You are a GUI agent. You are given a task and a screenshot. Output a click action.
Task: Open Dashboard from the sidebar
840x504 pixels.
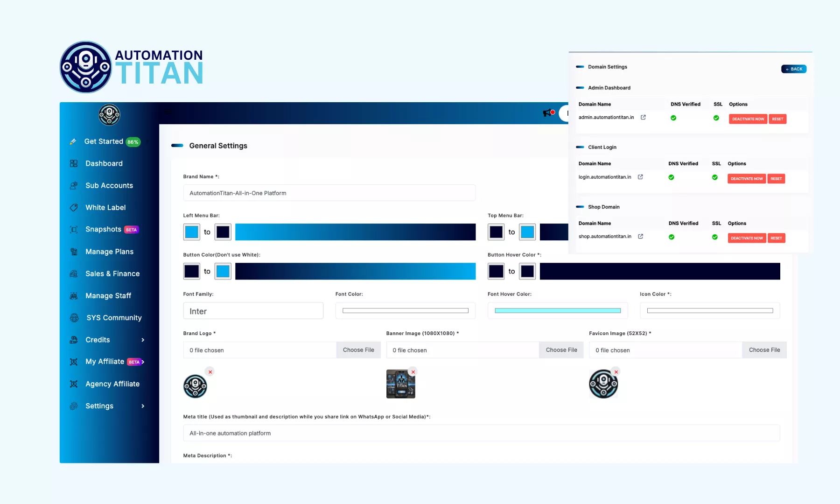pyautogui.click(x=104, y=163)
